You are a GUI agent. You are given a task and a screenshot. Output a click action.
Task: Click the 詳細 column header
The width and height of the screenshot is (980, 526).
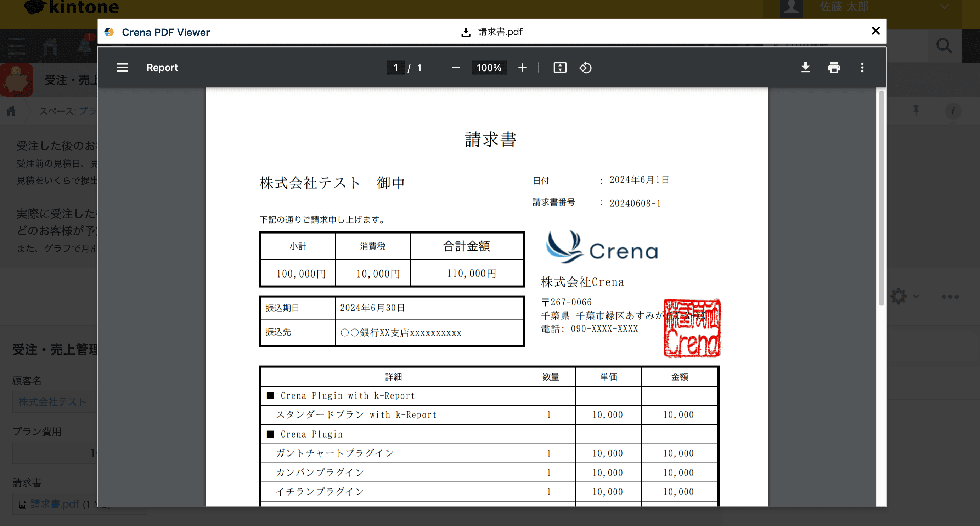[393, 377]
